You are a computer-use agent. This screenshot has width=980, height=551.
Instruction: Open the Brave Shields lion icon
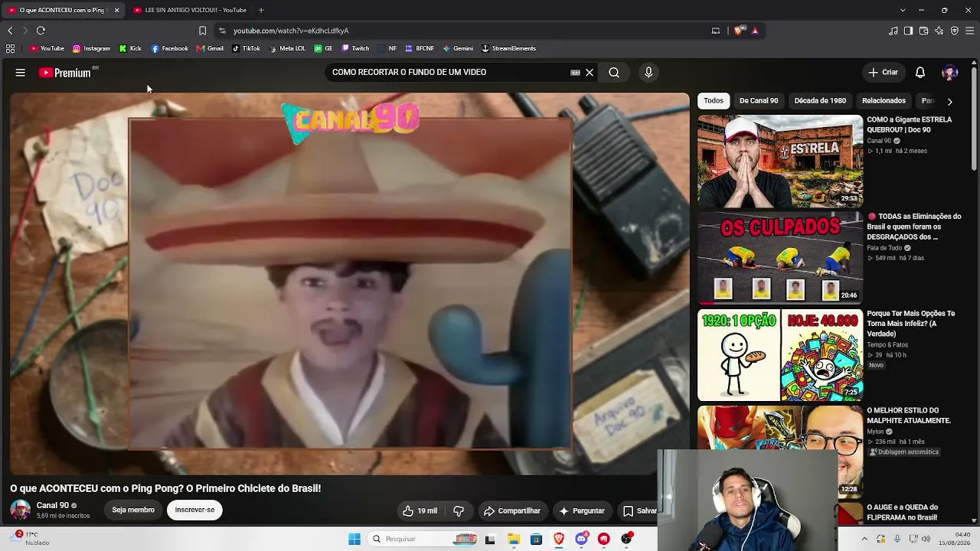click(738, 31)
